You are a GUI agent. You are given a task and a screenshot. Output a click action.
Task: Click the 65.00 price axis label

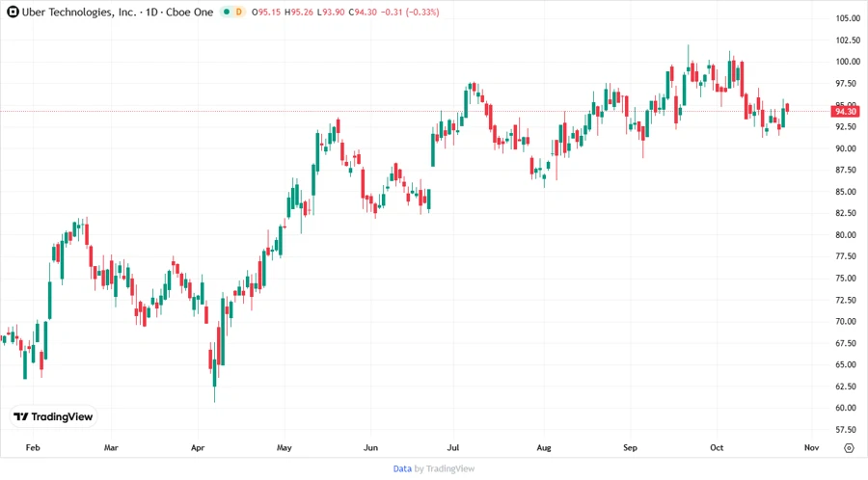[848, 365]
